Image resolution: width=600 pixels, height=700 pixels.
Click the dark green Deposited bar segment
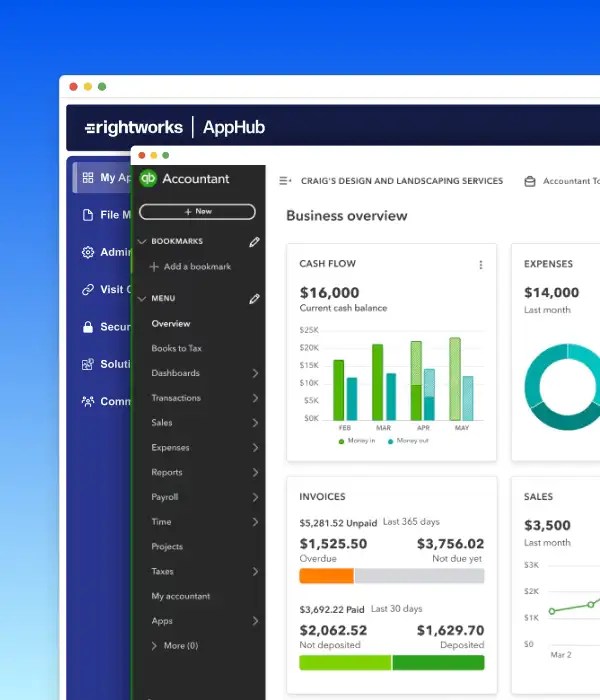(x=438, y=662)
